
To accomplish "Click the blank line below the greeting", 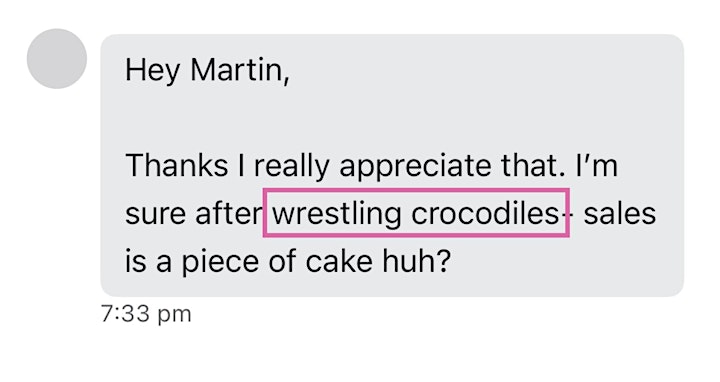I will coord(392,118).
